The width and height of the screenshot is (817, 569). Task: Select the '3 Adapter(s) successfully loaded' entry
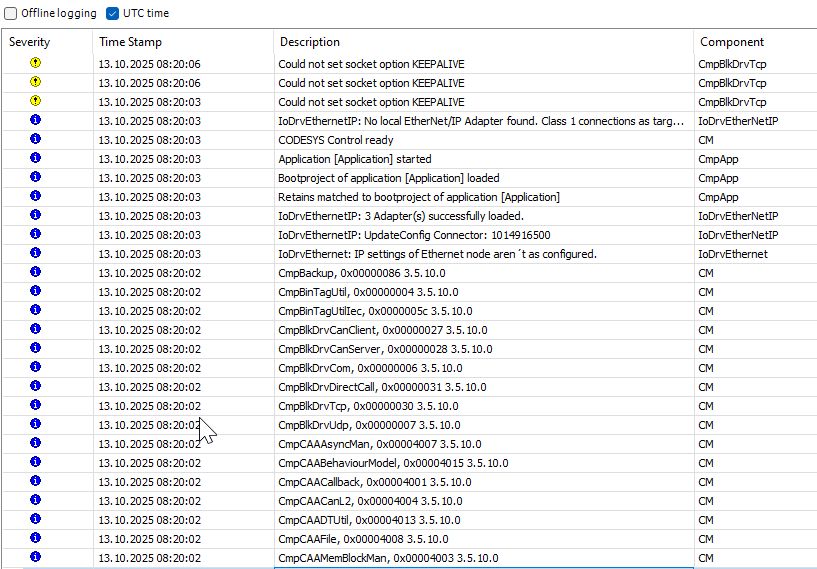pyautogui.click(x=400, y=216)
